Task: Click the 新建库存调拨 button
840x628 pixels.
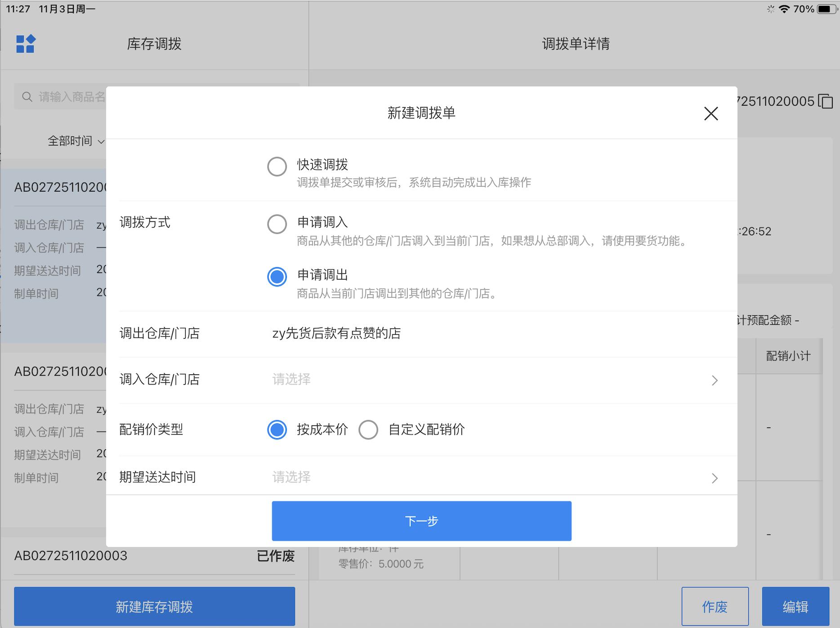Action: [x=154, y=606]
